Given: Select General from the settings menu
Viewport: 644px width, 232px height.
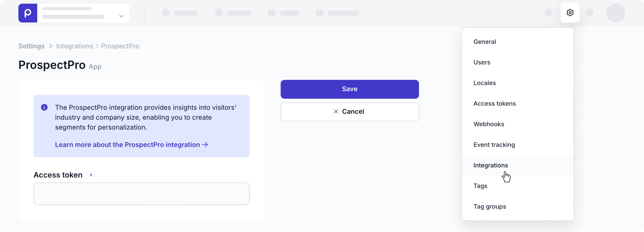Looking at the screenshot, I should (x=485, y=41).
